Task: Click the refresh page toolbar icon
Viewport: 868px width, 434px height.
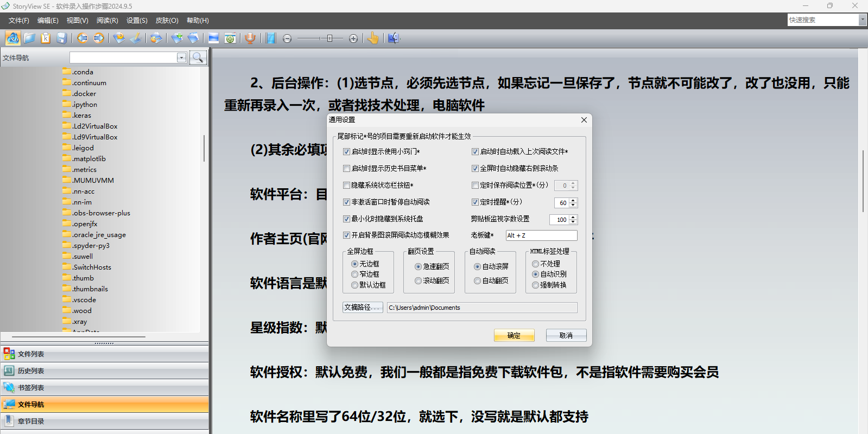Action: pyautogui.click(x=119, y=38)
